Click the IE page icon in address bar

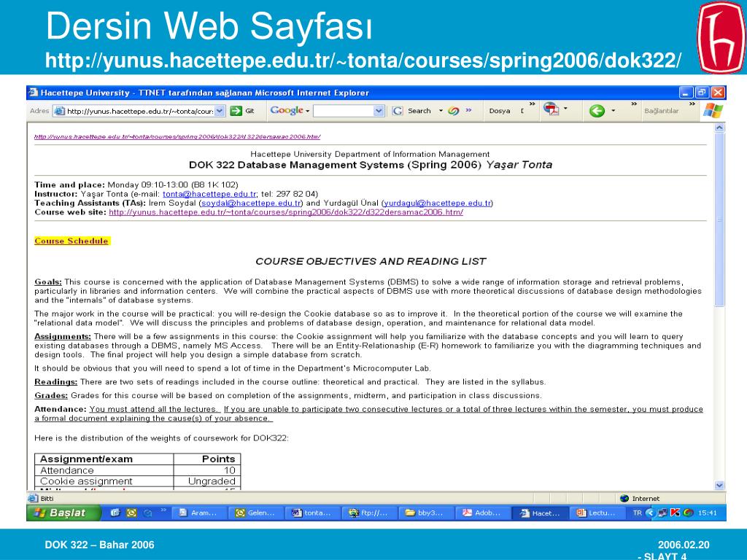[x=60, y=111]
